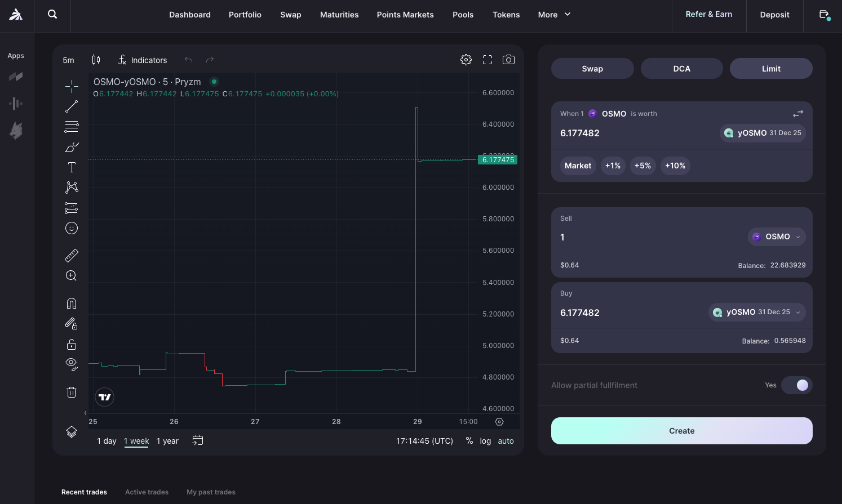The height and width of the screenshot is (504, 842).
Task: Select the brush drawing tool
Action: 72,147
